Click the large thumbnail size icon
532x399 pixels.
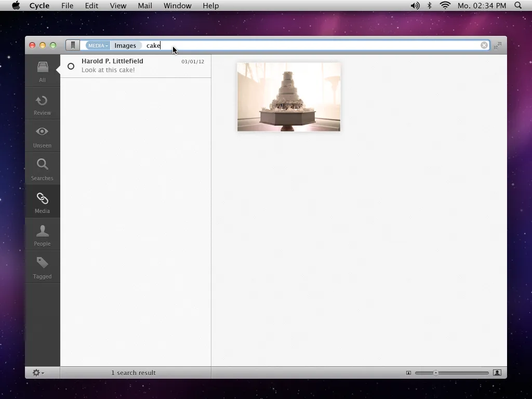point(497,373)
